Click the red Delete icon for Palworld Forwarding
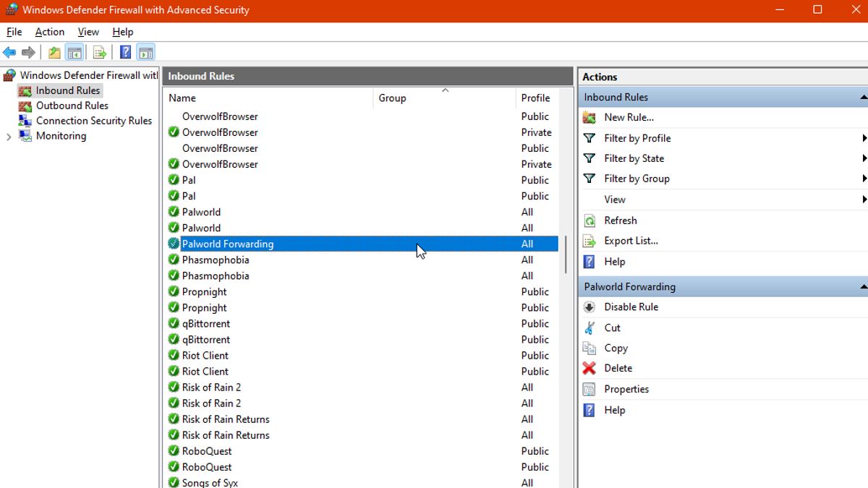Screen dimensions: 868x488 pos(590,368)
